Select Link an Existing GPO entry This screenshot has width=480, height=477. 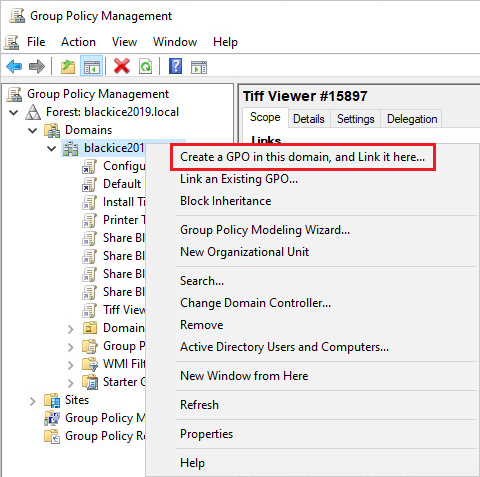point(239,179)
